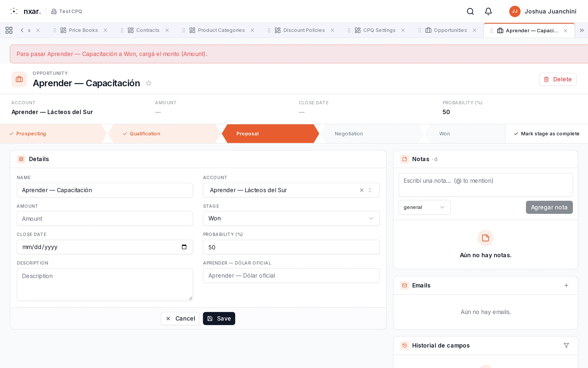Close the Product Categories tab
This screenshot has width=588, height=368.
(x=252, y=30)
